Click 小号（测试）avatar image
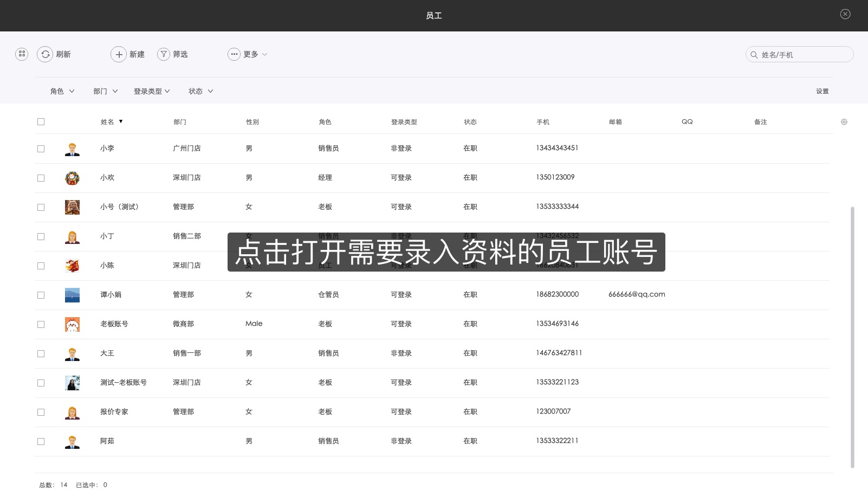This screenshot has width=868, height=496. click(x=72, y=207)
